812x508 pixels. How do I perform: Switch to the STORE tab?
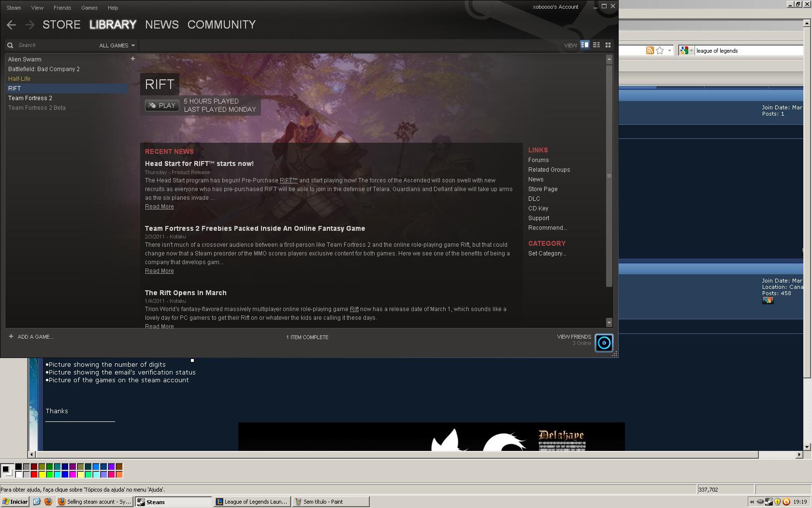61,25
